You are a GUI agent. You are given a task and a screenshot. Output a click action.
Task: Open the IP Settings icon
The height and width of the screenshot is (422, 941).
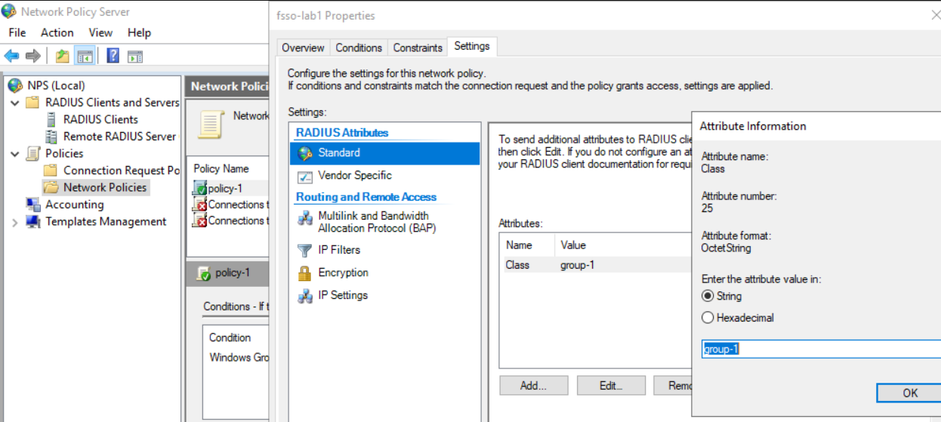306,296
